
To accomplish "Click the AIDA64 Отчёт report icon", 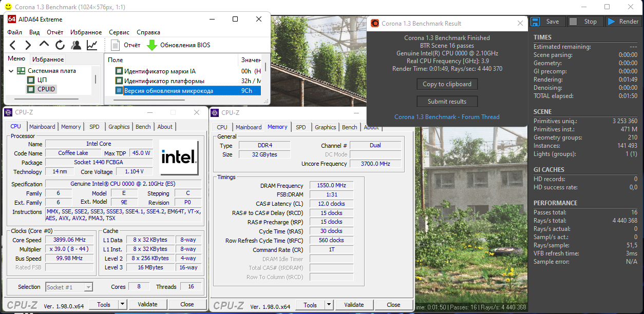I will (x=115, y=45).
